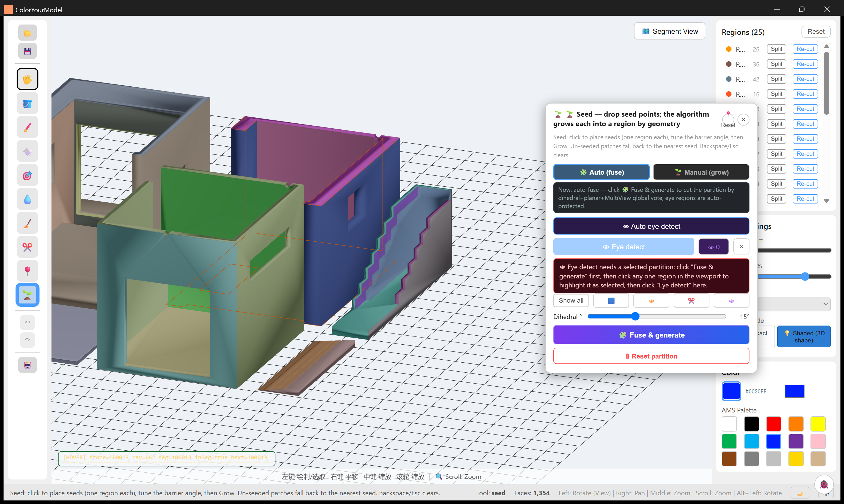Click the pin Reset icon in Seed panel
Viewport: 844px width, 504px height.
tap(728, 119)
